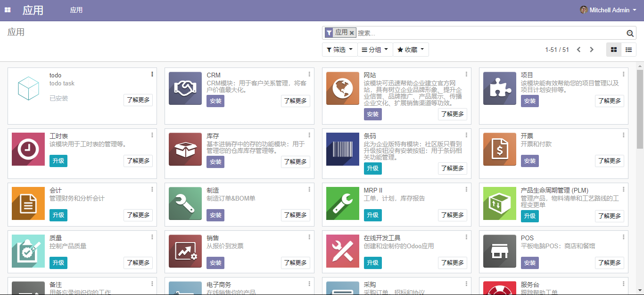Click in the 搜索 search input field
The width and height of the screenshot is (644, 295).
[x=490, y=33]
